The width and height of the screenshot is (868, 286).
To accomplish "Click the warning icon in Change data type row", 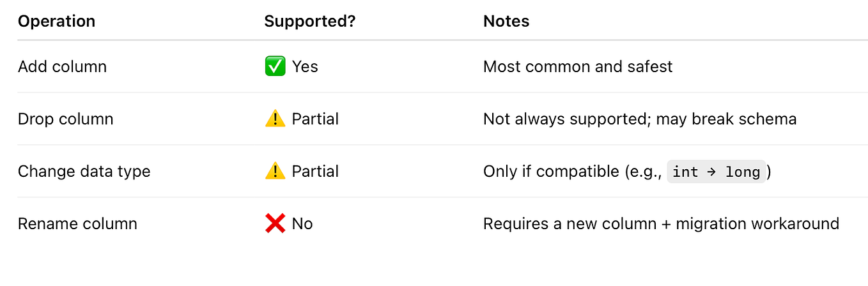I will [275, 171].
